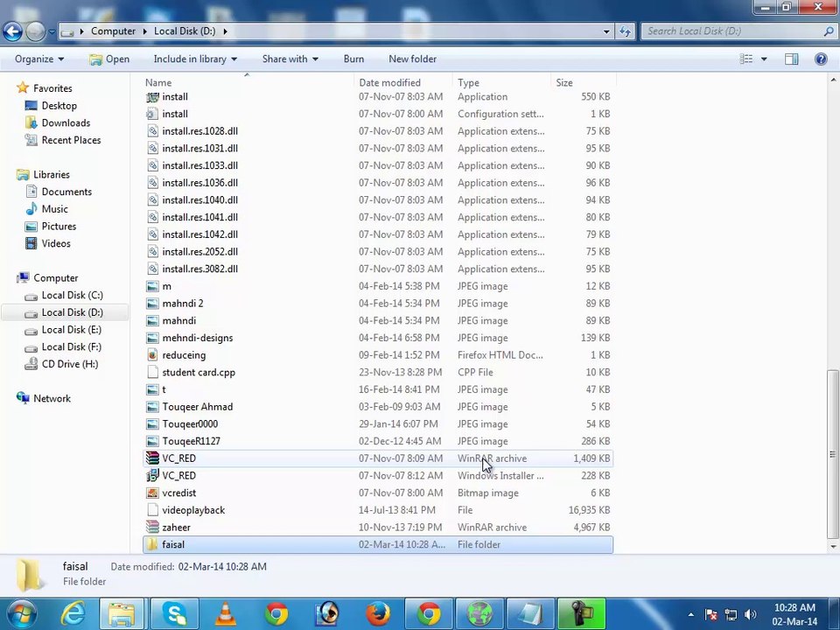This screenshot has height=630, width=840.
Task: Open Skype from the taskbar
Action: click(175, 614)
